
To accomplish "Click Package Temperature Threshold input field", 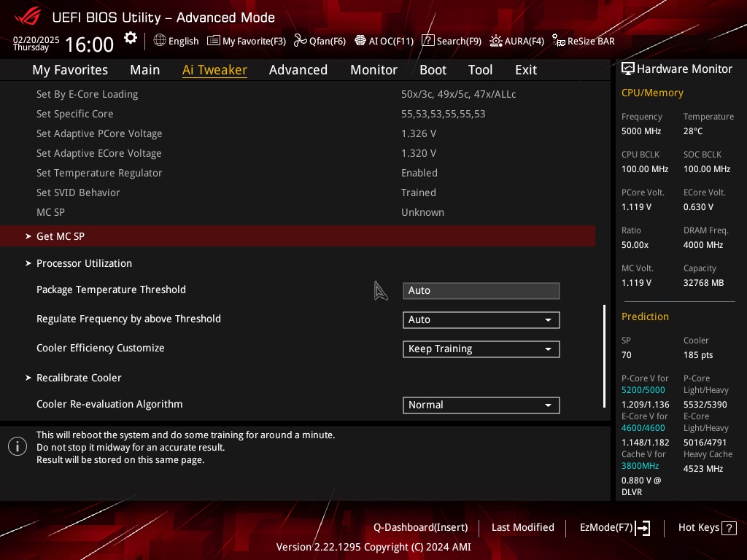I will (481, 290).
